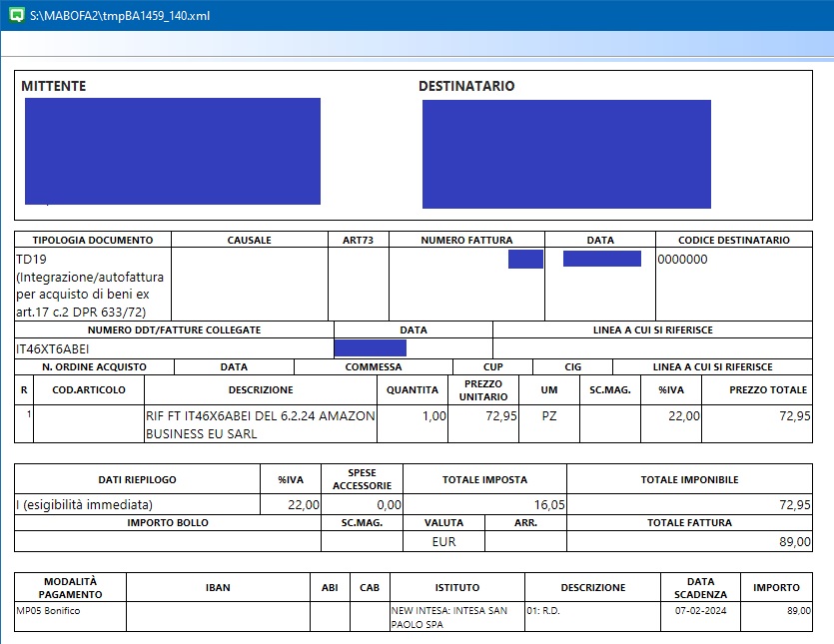Click the ARR. header
The image size is (834, 644).
(x=525, y=523)
